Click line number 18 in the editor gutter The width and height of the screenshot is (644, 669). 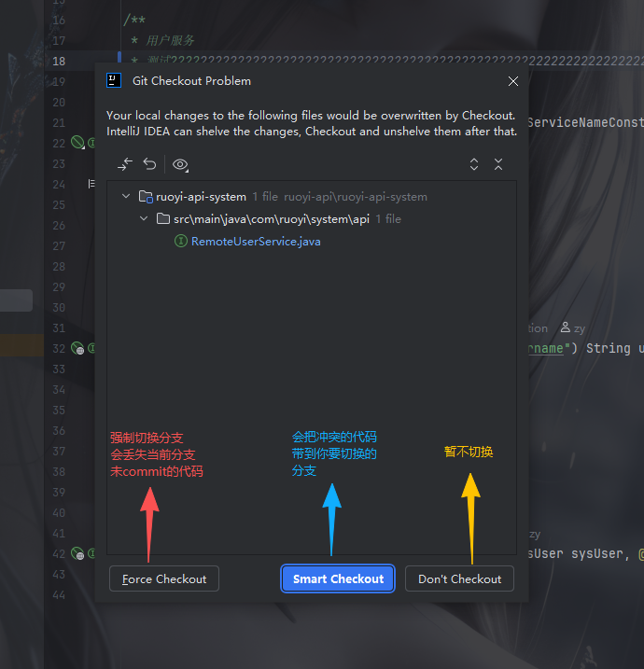pos(59,62)
